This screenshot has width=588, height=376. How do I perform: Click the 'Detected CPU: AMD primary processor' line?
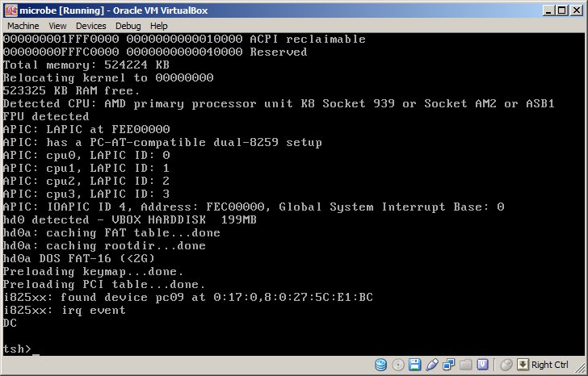(x=279, y=104)
